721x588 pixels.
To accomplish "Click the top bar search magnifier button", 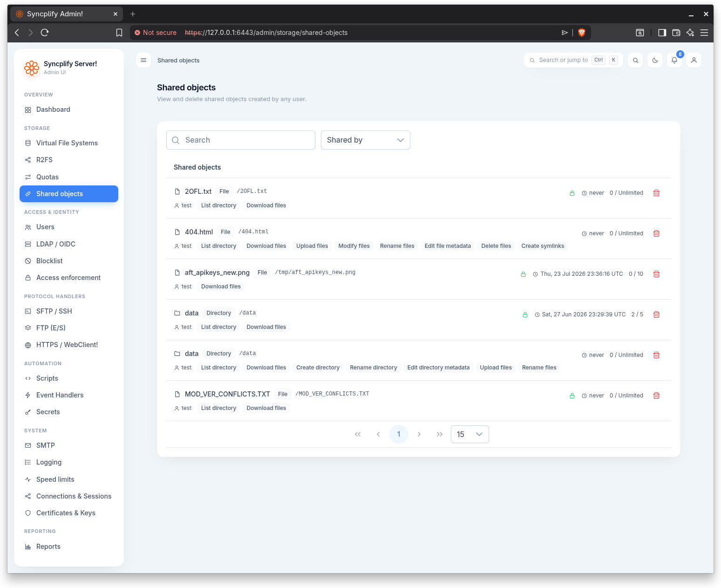I will 635,60.
